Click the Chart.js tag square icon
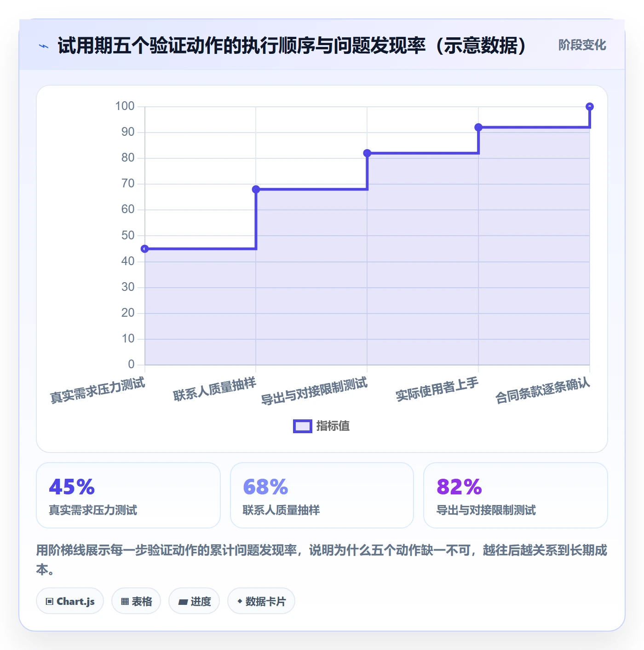 click(50, 602)
